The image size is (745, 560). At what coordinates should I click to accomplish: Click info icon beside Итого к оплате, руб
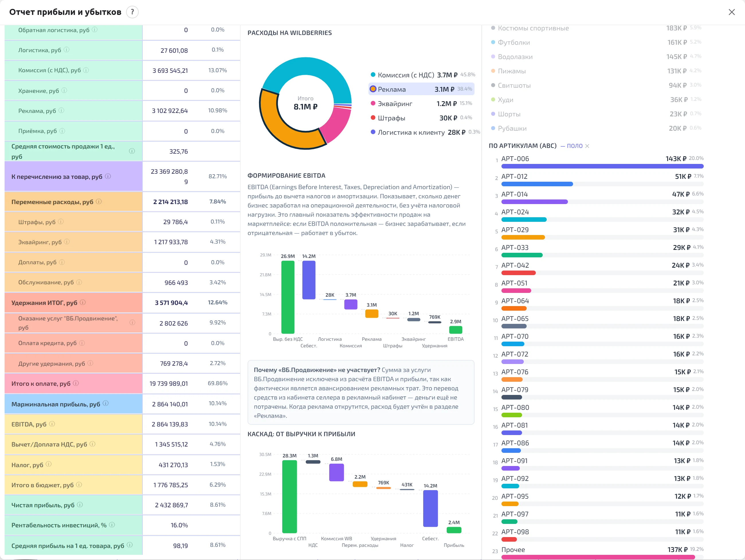(x=76, y=383)
